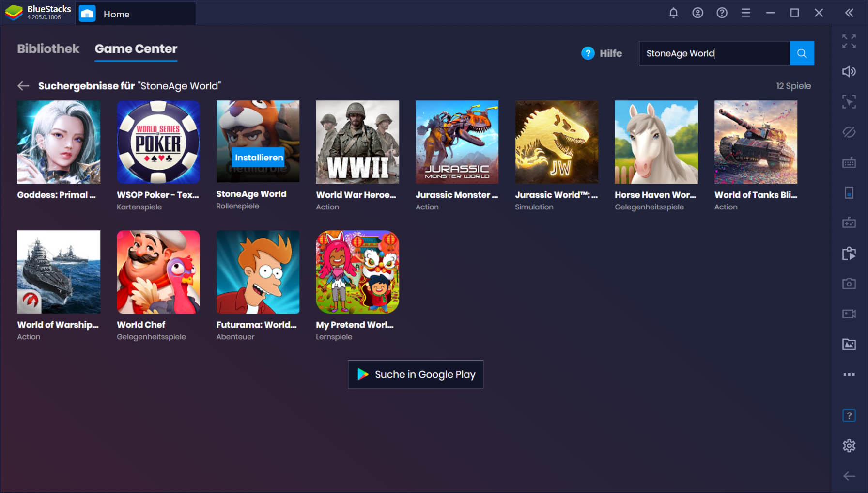The width and height of the screenshot is (868, 493).
Task: Open settings gear icon in sidebar
Action: tap(849, 445)
